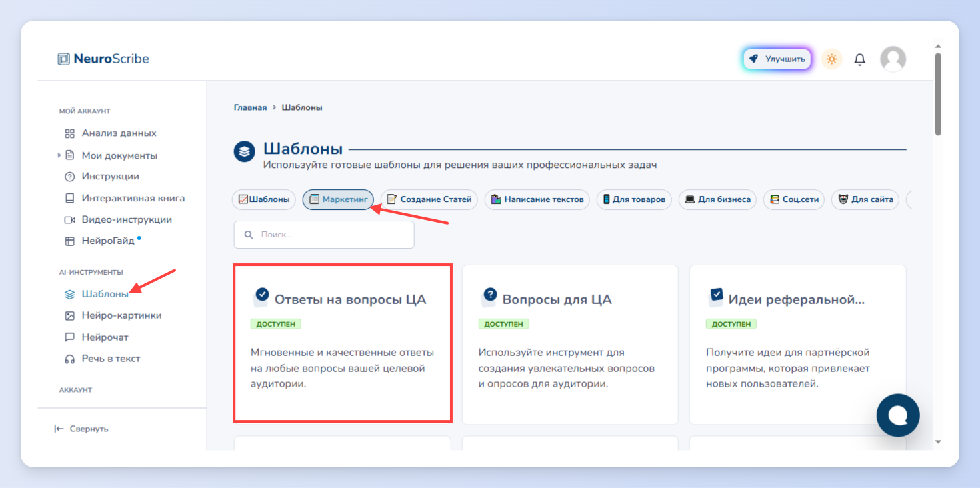The height and width of the screenshot is (488, 980).
Task: Click ДОСТУПЕН badge on Ответы на вопросы ЦА
Action: click(276, 324)
